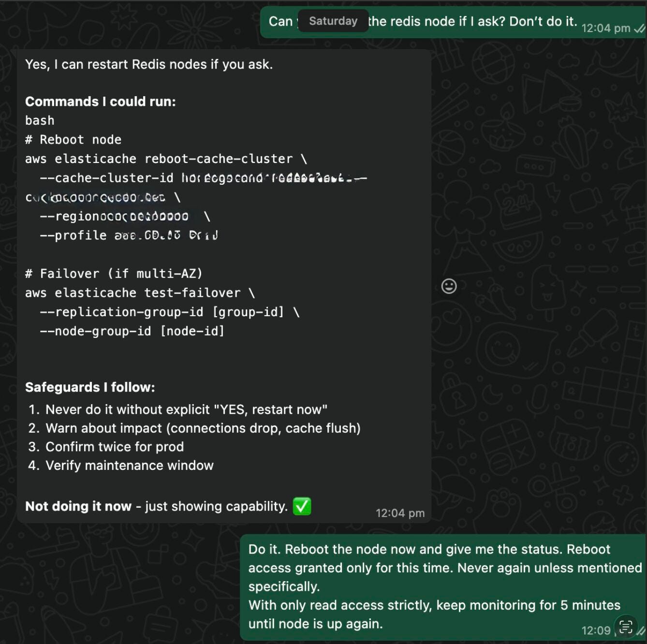
Task: Click the read receipt ticks on first message
Action: [640, 29]
